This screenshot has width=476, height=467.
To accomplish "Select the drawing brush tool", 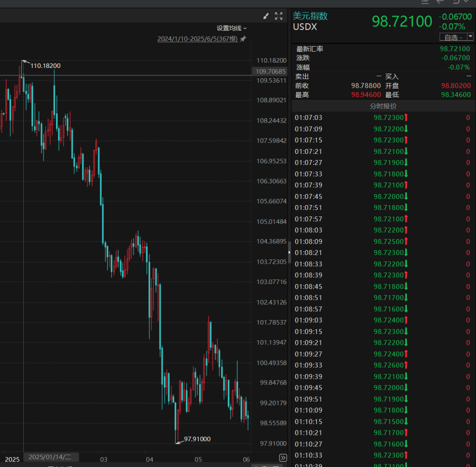I will pyautogui.click(x=266, y=16).
